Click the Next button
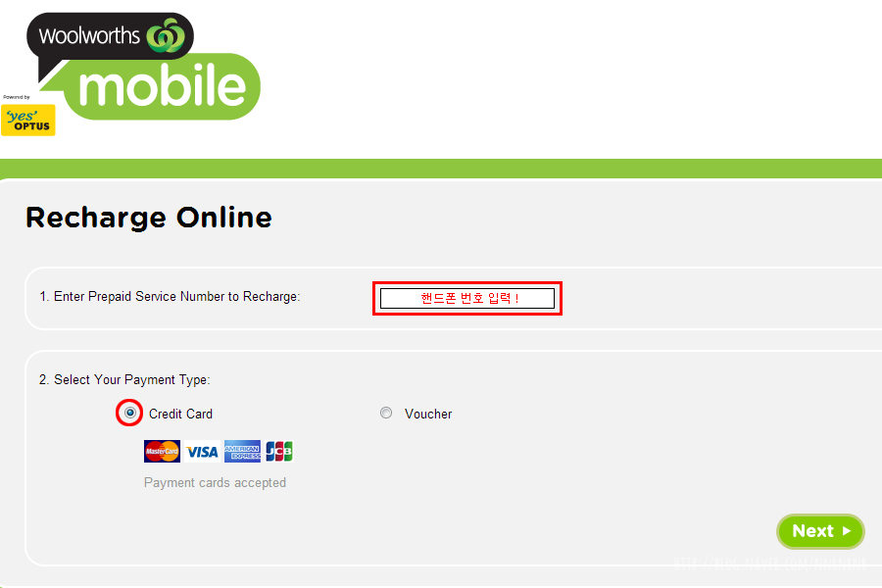 pyautogui.click(x=820, y=531)
